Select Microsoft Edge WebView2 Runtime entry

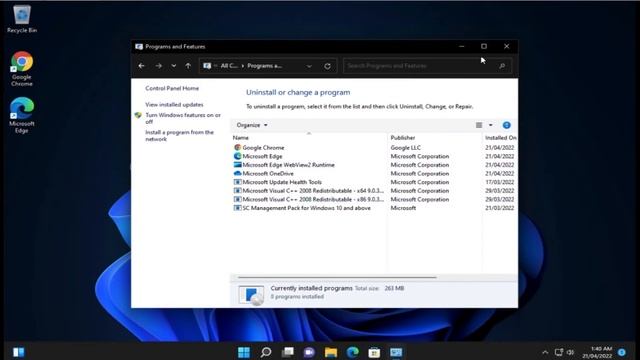point(288,165)
